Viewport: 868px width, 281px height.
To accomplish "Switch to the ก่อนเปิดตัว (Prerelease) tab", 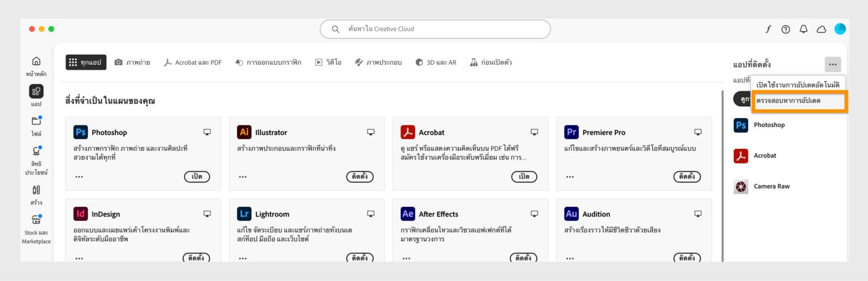I will click(x=491, y=62).
